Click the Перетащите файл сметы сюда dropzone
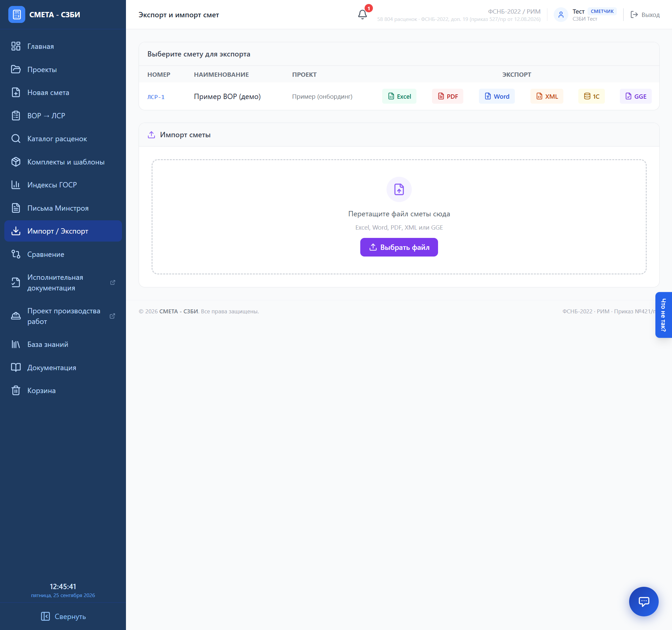The width and height of the screenshot is (672, 630). click(399, 217)
